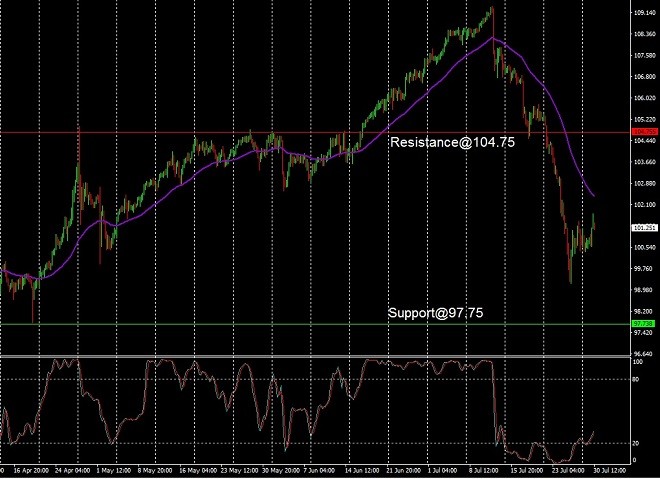The image size is (660, 479).
Task: Click the 21 Jun 20:00 time label
Action: tap(404, 470)
